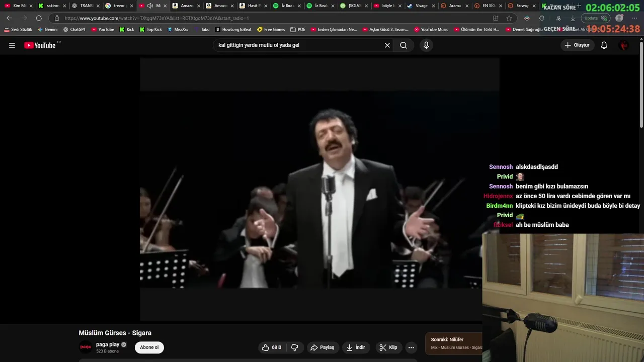Viewport: 644px width, 362px height.
Task: Open the browser toolbar icon with two round eyes
Action: [x=527, y=18]
